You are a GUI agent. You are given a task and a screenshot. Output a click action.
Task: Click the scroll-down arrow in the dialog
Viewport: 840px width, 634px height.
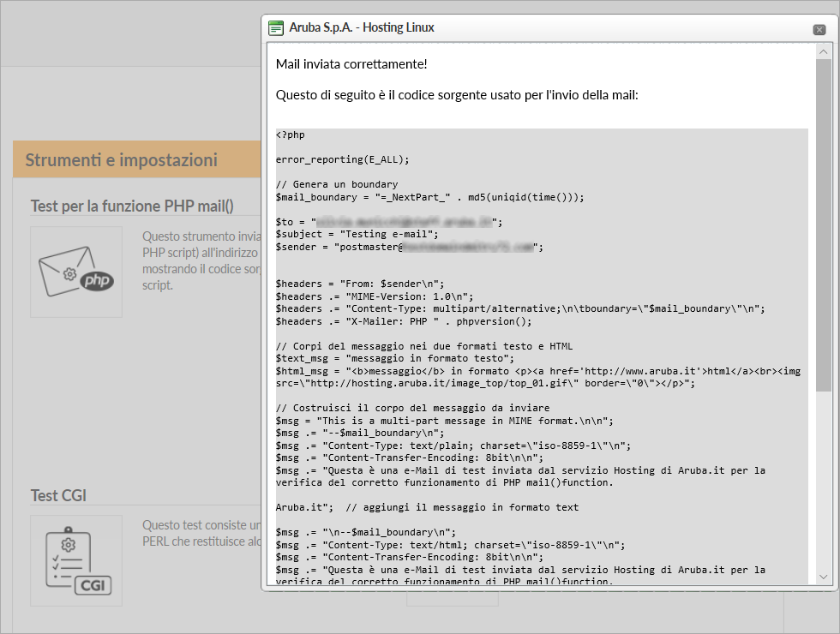pos(824,577)
